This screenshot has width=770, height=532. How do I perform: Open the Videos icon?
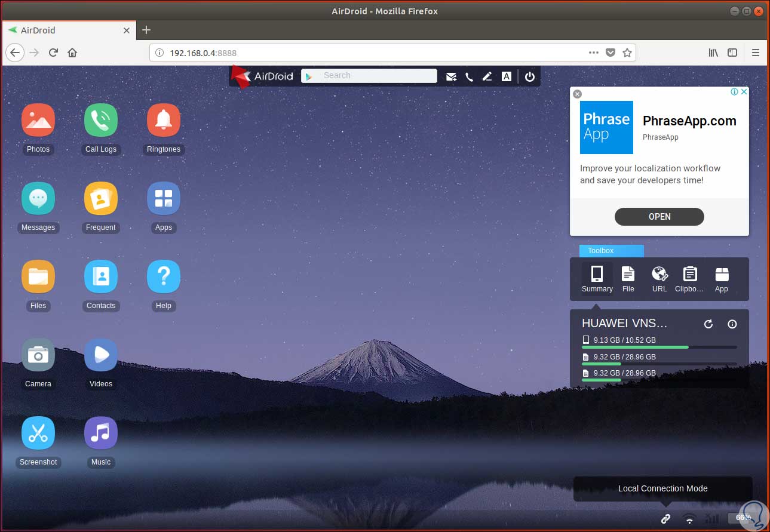click(x=101, y=355)
